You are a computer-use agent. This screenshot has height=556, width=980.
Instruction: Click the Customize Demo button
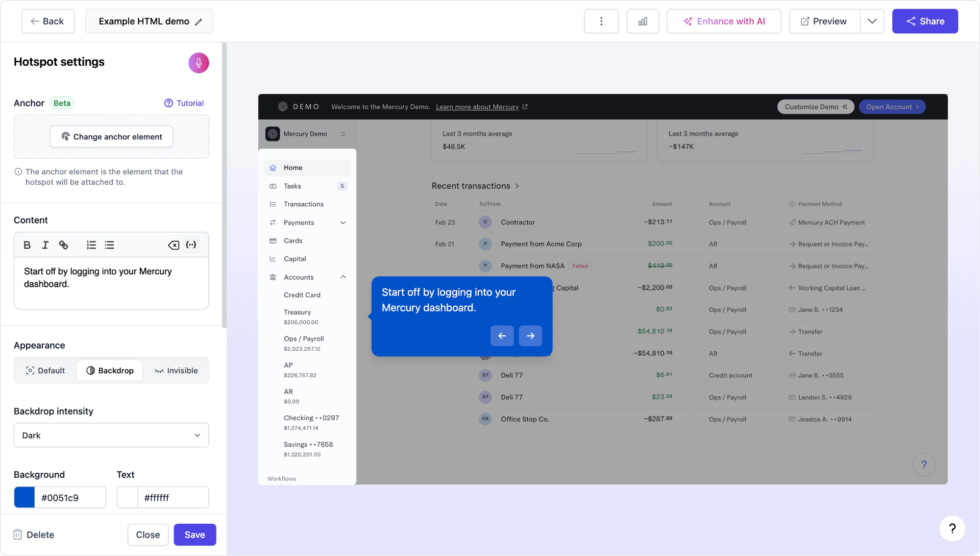[x=815, y=107]
